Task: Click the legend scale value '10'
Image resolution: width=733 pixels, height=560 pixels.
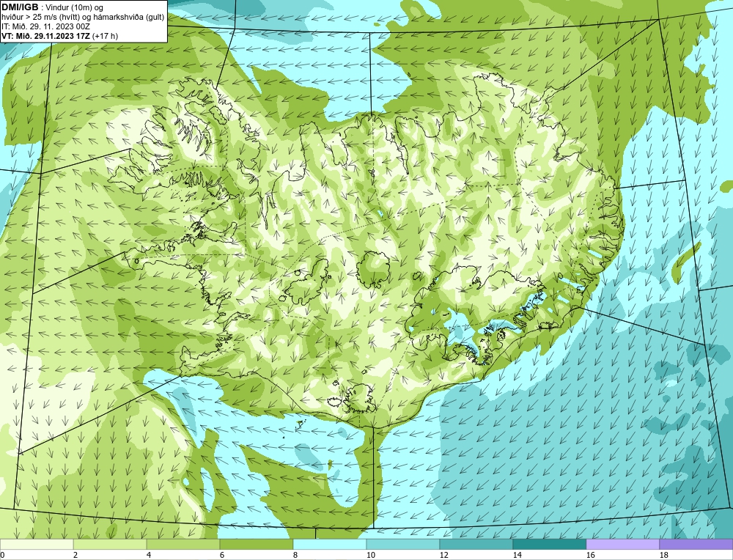Action: tap(370, 555)
